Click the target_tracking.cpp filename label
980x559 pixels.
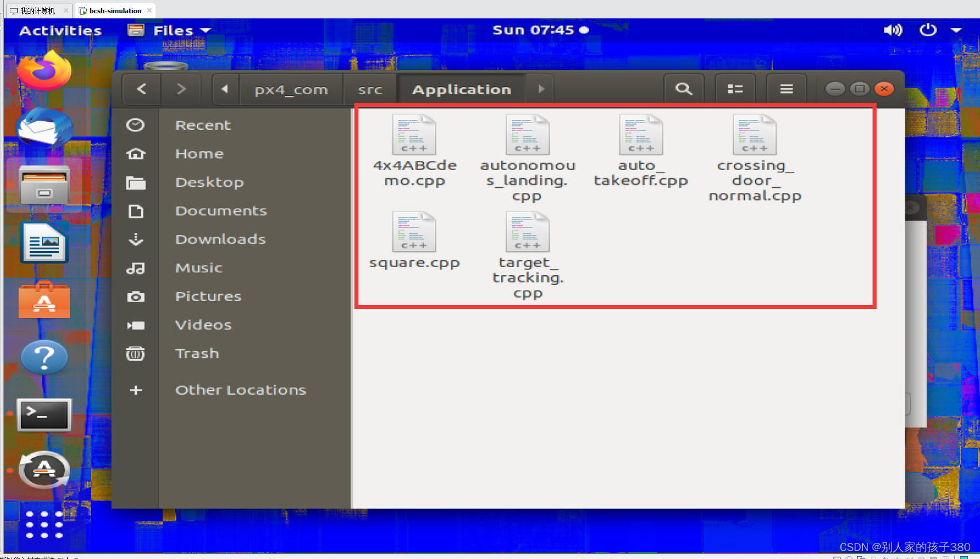pos(528,278)
